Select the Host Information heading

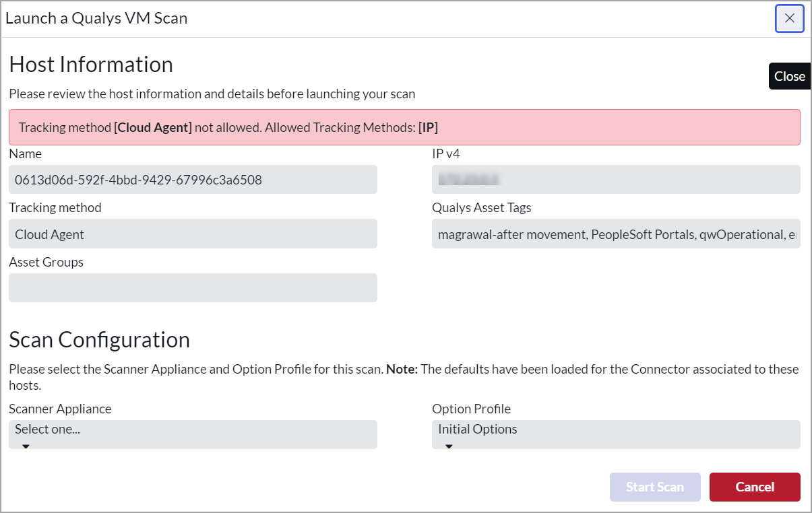90,64
